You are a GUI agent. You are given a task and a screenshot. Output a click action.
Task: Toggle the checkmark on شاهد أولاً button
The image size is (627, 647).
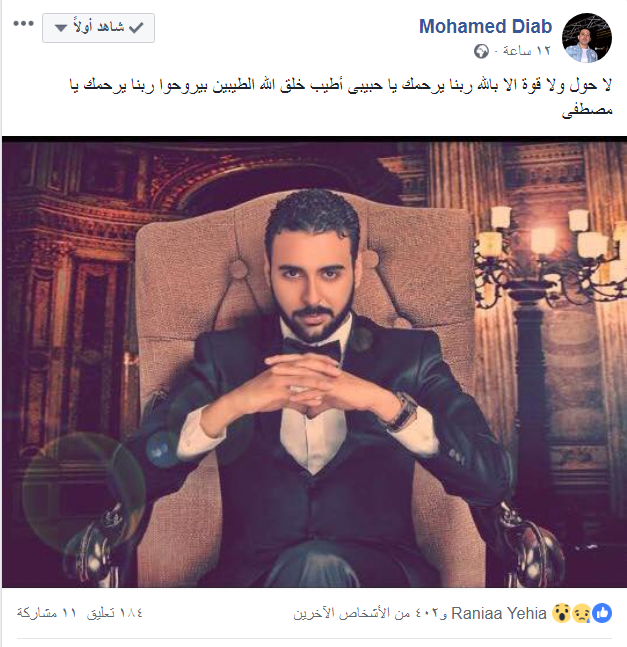click(x=136, y=28)
